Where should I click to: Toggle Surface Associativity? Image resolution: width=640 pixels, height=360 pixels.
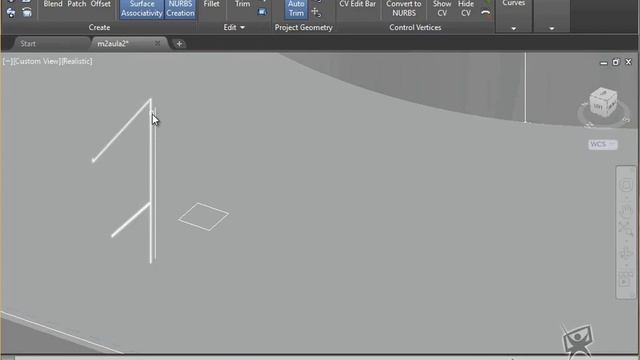[x=142, y=9]
